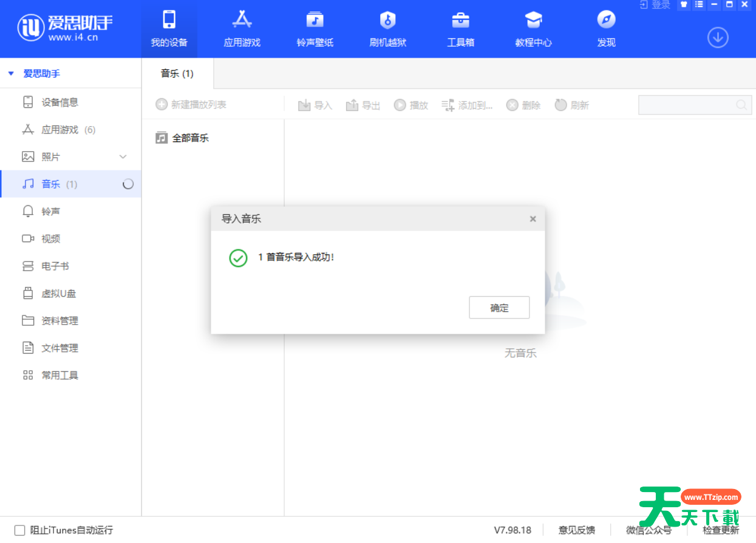Enable 阻止iTunes自动运行 checkbox
This screenshot has width=756, height=543.
pyautogui.click(x=19, y=530)
